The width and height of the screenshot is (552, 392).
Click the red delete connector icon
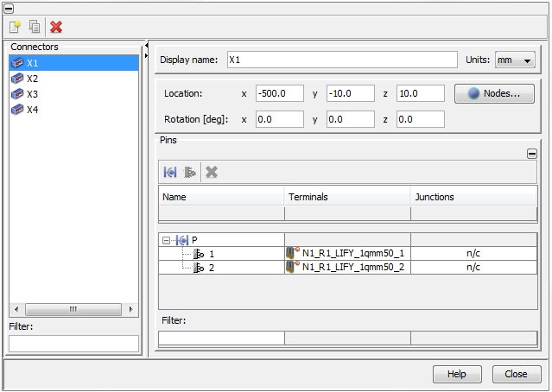[56, 27]
